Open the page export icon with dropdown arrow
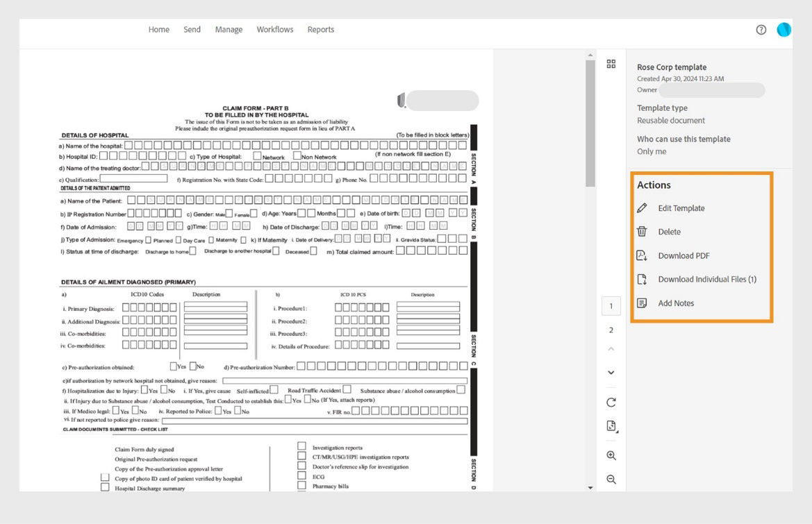 coord(611,426)
